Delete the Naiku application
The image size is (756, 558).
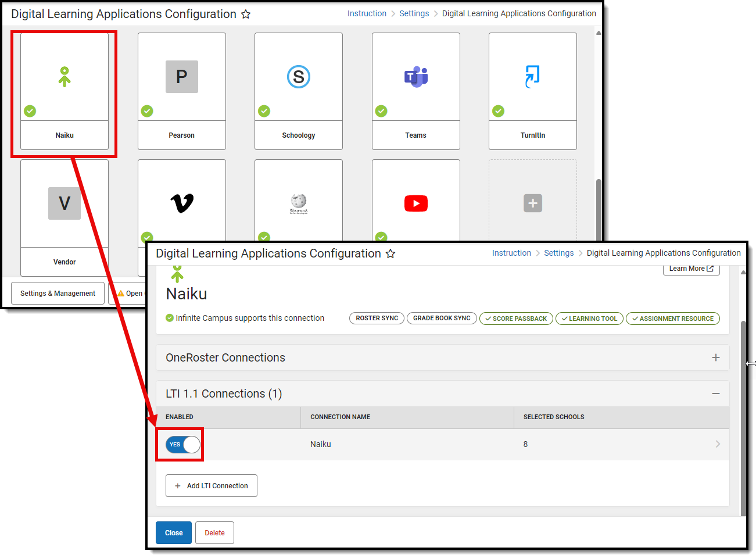214,533
